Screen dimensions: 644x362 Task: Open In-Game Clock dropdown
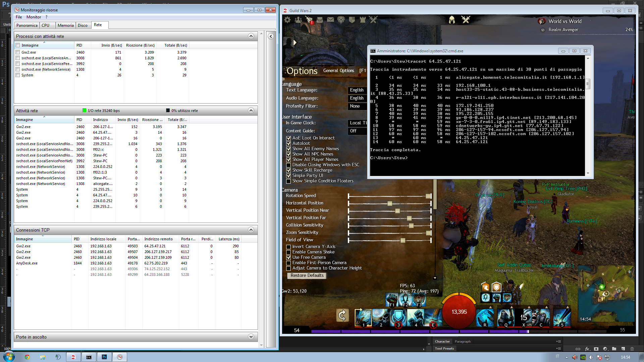coord(358,123)
